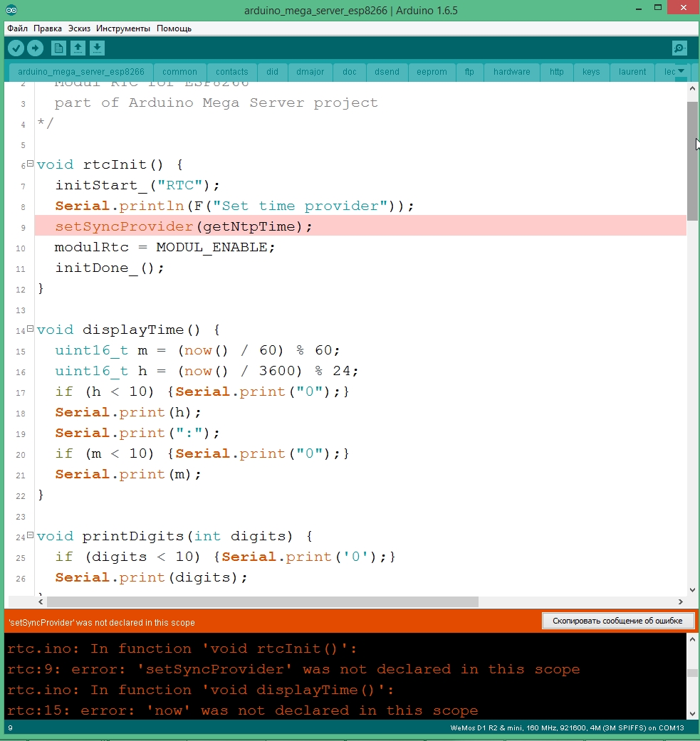The width and height of the screenshot is (700, 741).
Task: Click the Serial.print(h); code line
Action: [128, 412]
